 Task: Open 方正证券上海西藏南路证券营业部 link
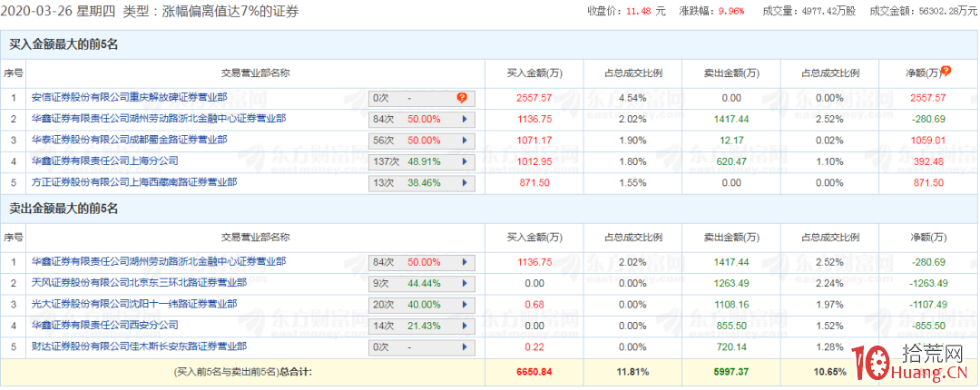tap(134, 182)
